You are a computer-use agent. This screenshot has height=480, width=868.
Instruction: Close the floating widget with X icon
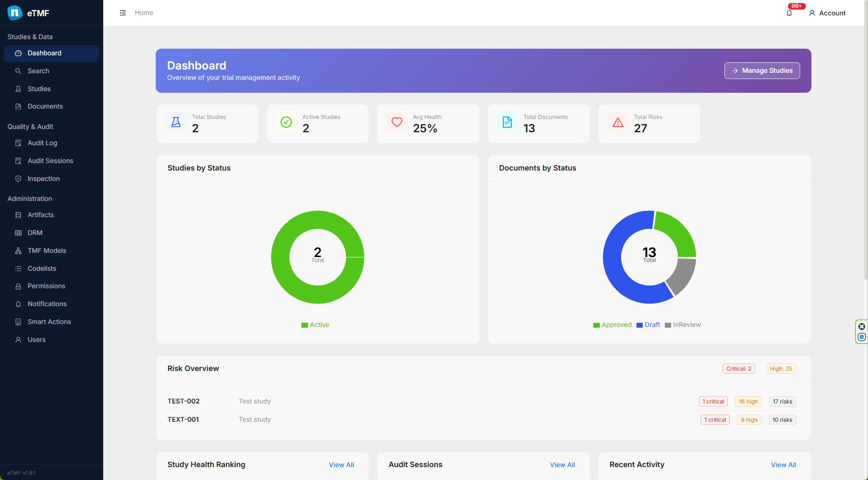pos(862,327)
